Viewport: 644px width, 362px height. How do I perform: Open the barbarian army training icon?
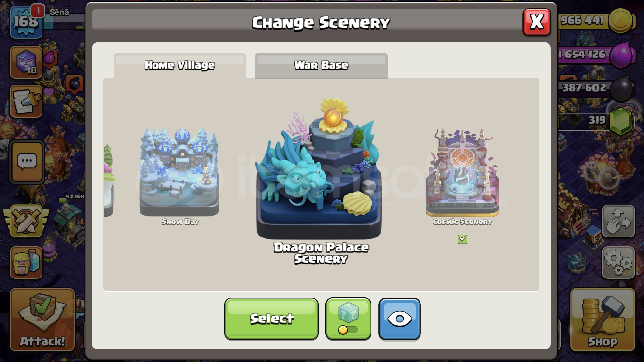(x=26, y=263)
